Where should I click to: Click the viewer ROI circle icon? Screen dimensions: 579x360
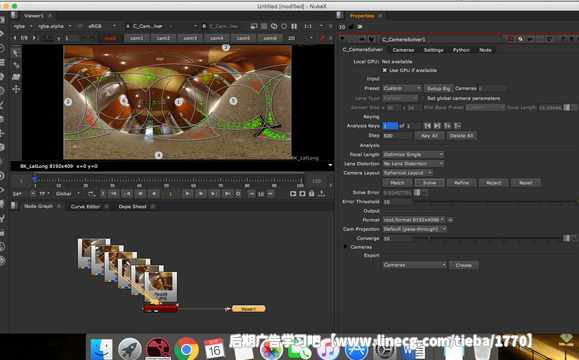point(284,26)
